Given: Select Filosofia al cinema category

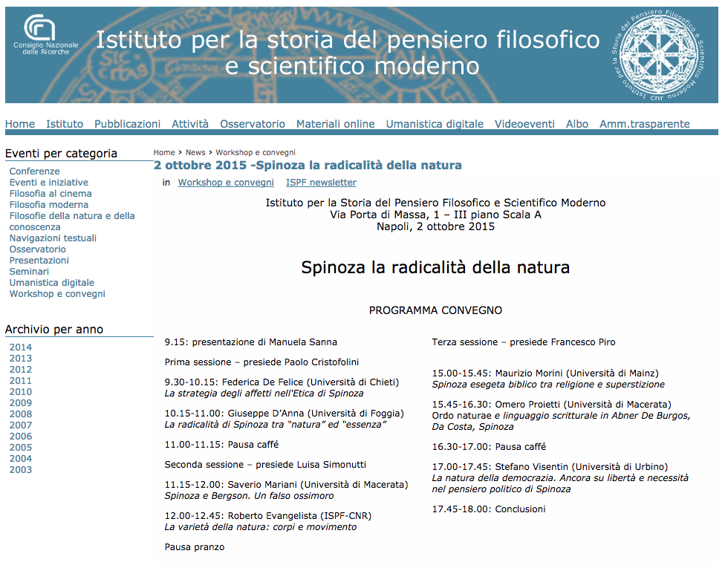Looking at the screenshot, I should (51, 194).
